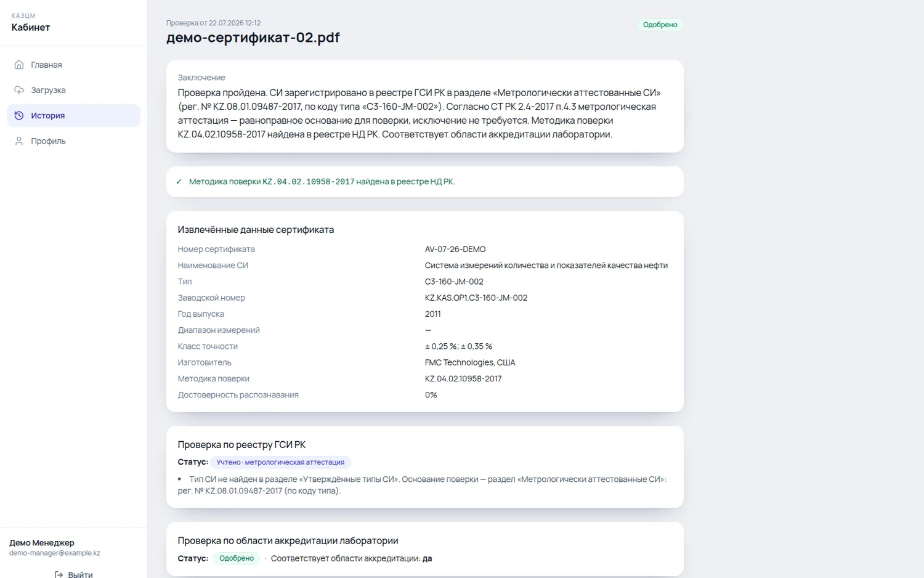This screenshot has width=924, height=578.
Task: Click the history clock icon beside История
Action: click(19, 115)
